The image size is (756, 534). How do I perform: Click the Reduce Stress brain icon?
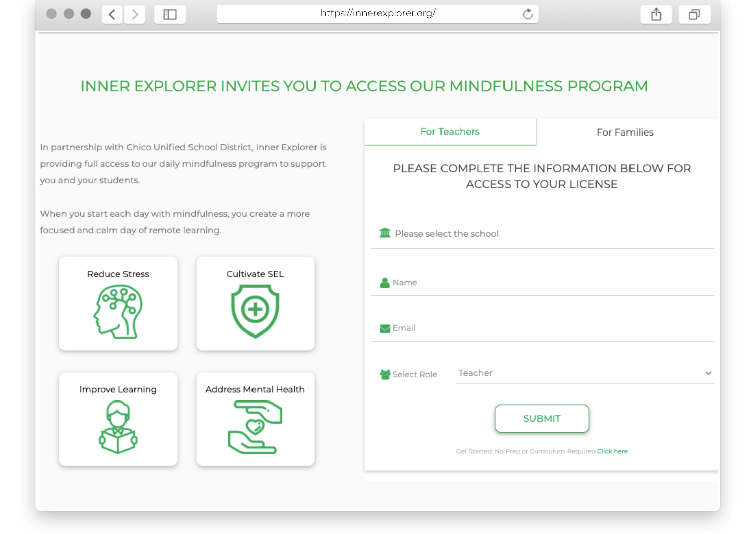pyautogui.click(x=118, y=311)
